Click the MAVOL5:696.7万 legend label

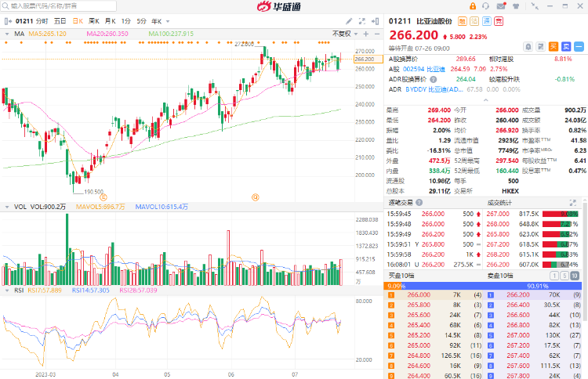pos(100,207)
